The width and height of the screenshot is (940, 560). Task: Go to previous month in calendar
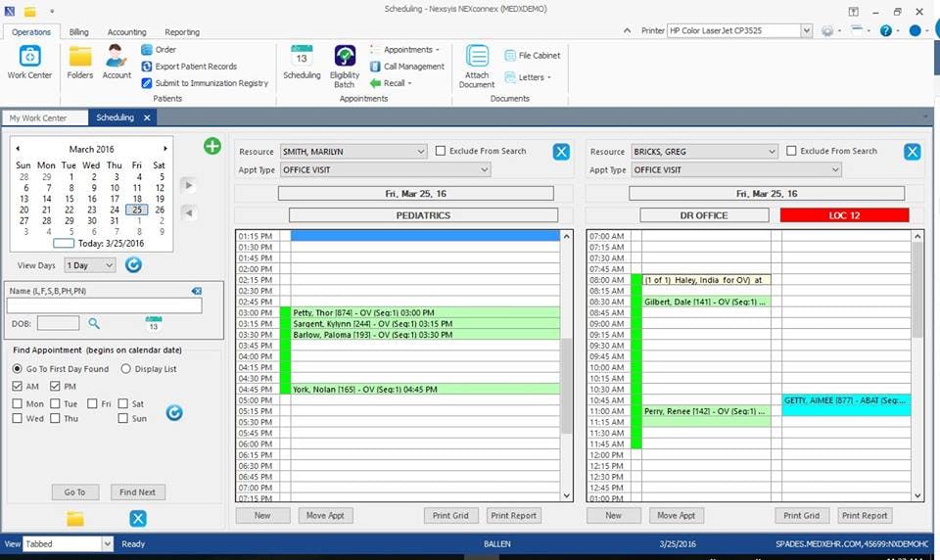pyautogui.click(x=18, y=149)
